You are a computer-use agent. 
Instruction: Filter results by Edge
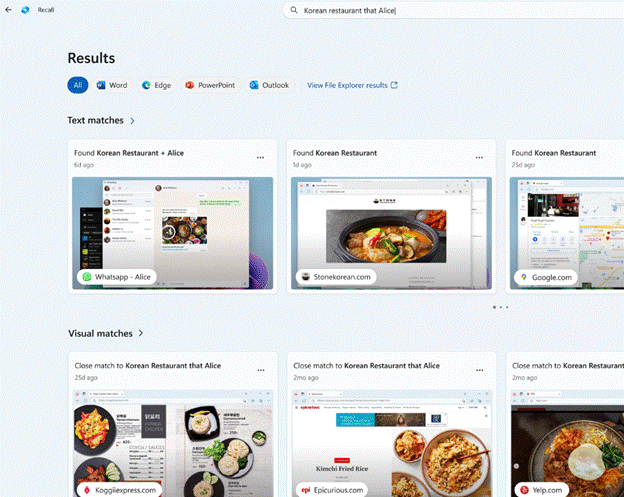(x=156, y=85)
